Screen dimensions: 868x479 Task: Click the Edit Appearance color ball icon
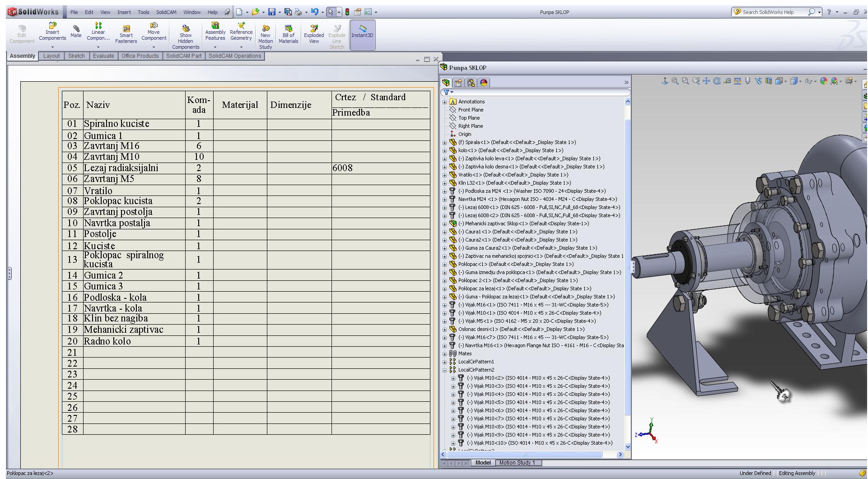(824, 81)
